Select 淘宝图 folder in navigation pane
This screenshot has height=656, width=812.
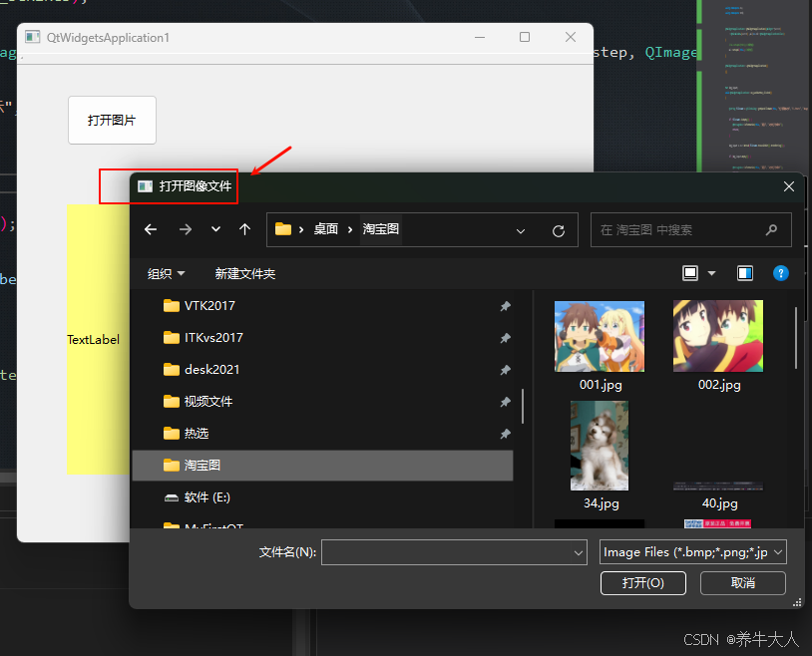point(322,466)
